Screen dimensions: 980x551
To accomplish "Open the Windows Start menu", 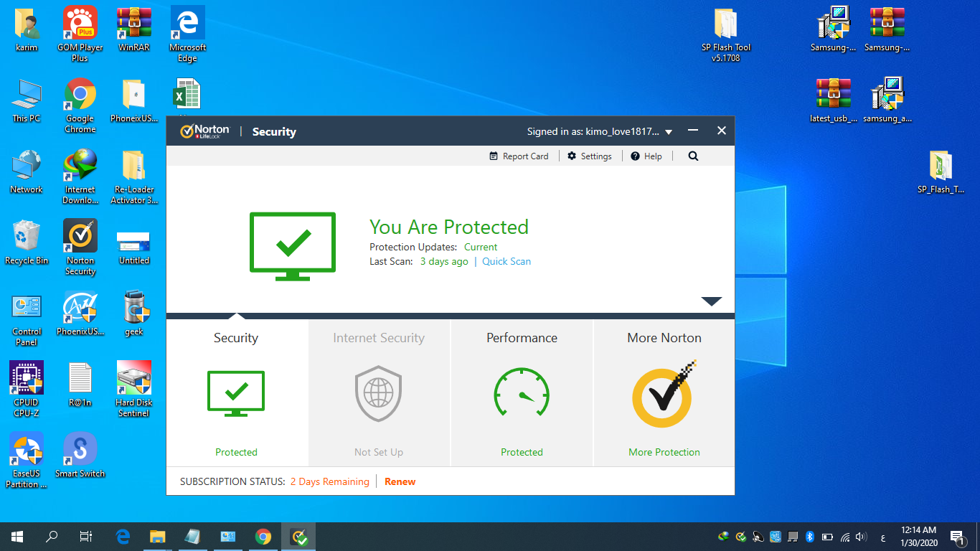I will pyautogui.click(x=17, y=537).
